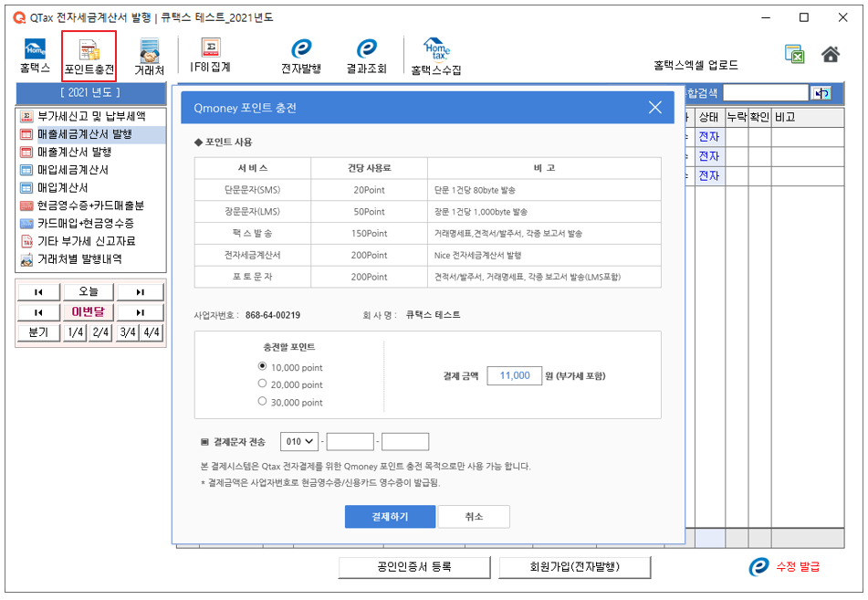Click the Excel upload icon
Screen dimensions: 868x600
pos(794,54)
